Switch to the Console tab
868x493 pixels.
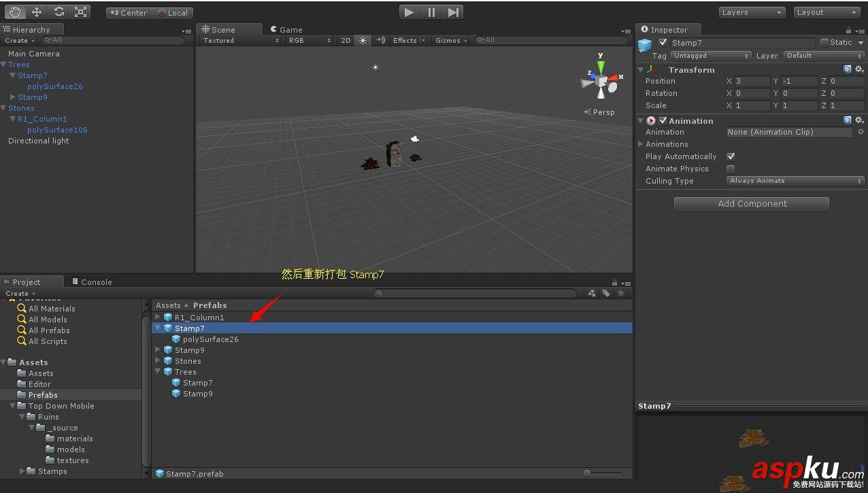click(x=90, y=282)
